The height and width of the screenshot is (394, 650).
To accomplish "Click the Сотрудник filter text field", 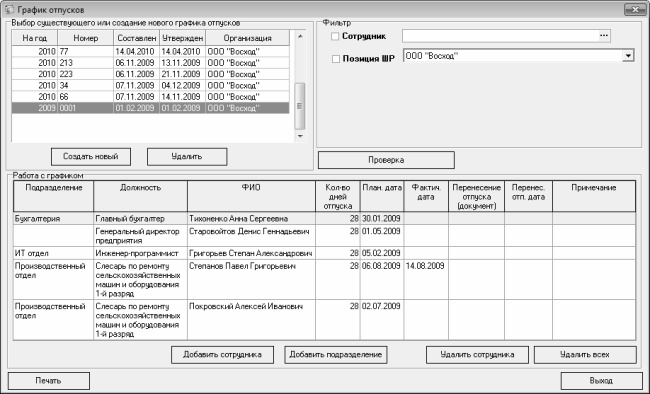I will coord(500,36).
